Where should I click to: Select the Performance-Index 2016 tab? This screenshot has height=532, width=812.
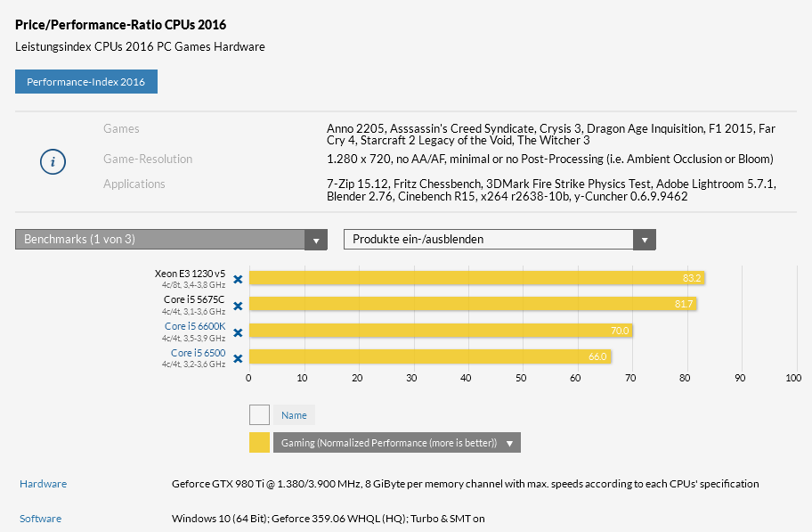[x=86, y=81]
